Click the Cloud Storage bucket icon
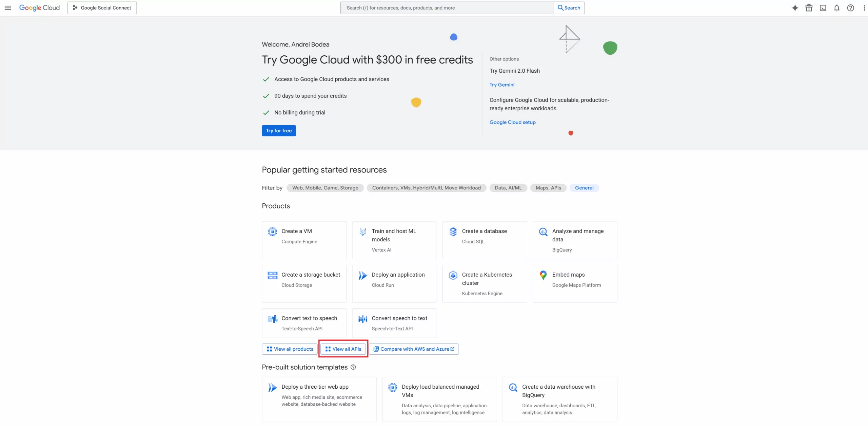This screenshot has width=868, height=426. tap(272, 275)
